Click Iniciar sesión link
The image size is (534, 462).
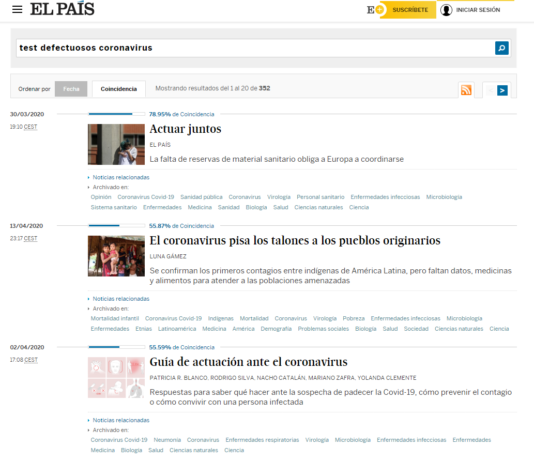coord(478,10)
